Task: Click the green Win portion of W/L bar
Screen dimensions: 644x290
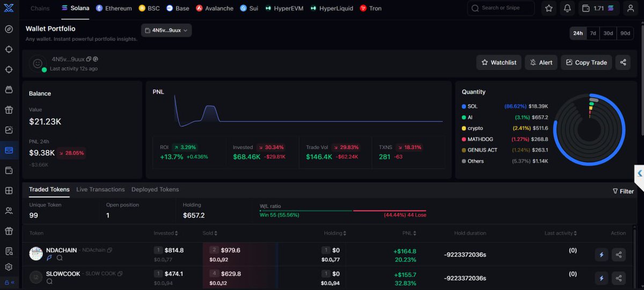Action: [305, 211]
